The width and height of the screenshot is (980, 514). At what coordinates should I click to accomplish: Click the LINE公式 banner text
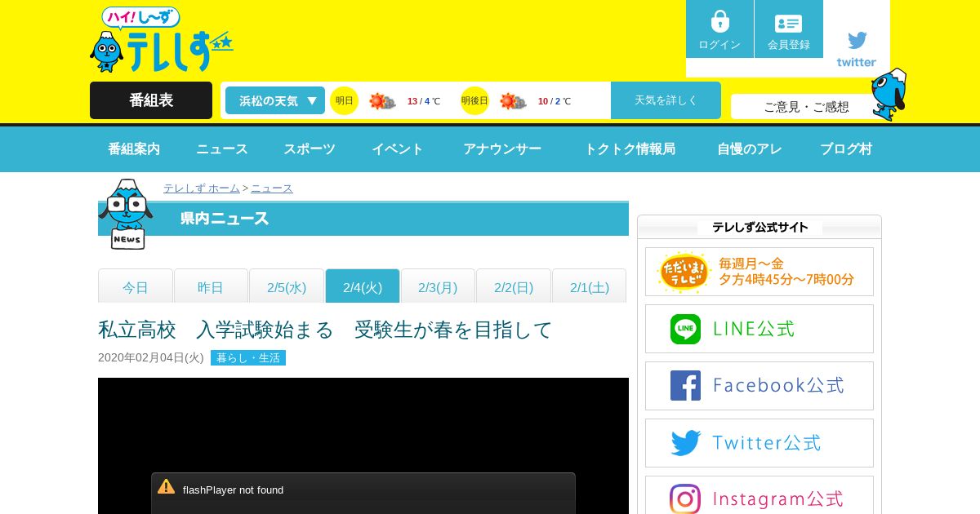click(x=753, y=329)
